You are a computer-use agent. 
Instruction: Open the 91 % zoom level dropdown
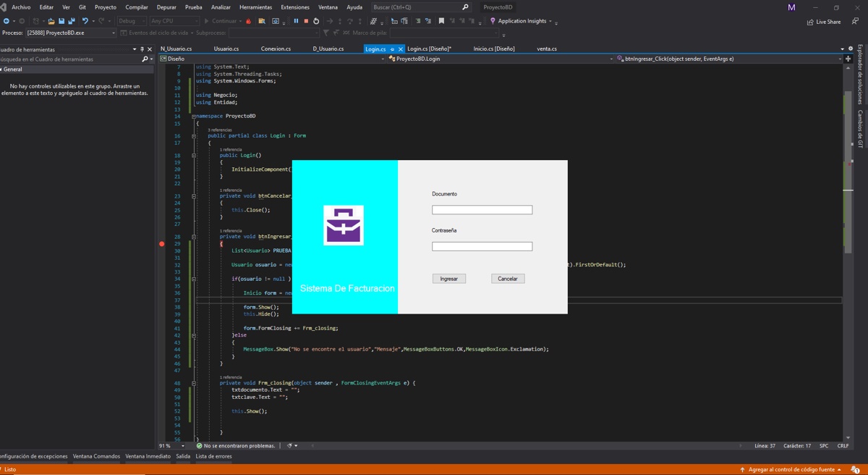(182, 446)
